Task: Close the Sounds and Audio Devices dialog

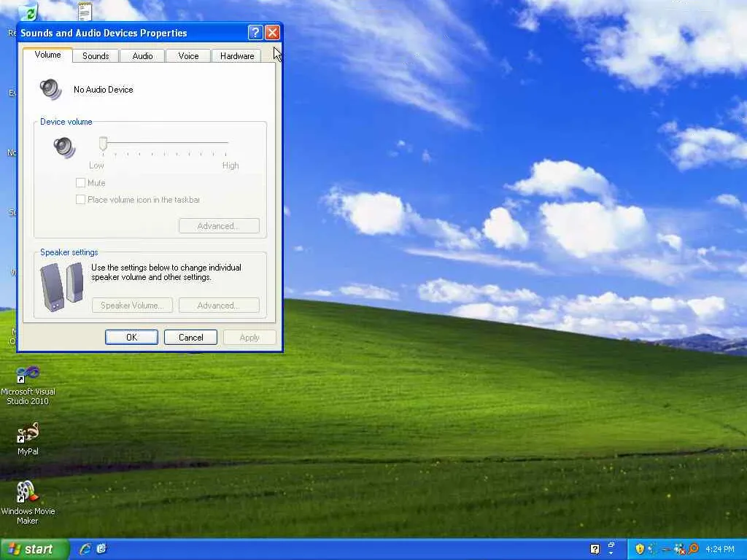Action: [273, 32]
